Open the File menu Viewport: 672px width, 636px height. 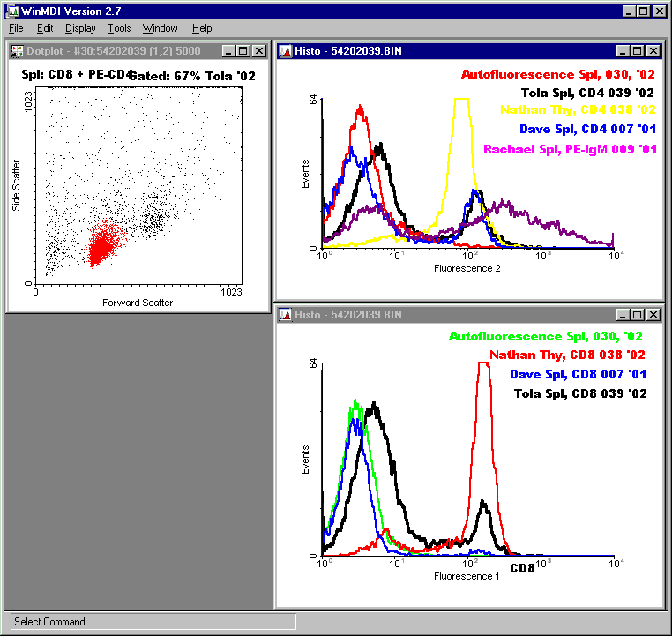[x=16, y=28]
